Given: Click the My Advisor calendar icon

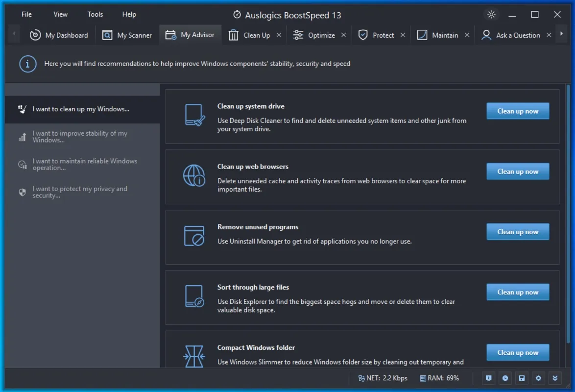Looking at the screenshot, I should (170, 35).
